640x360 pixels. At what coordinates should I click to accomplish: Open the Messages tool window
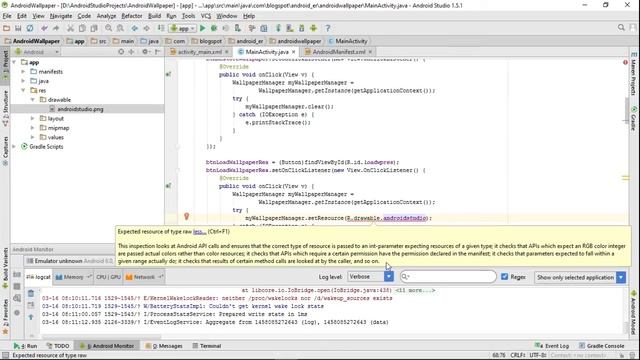tap(164, 346)
